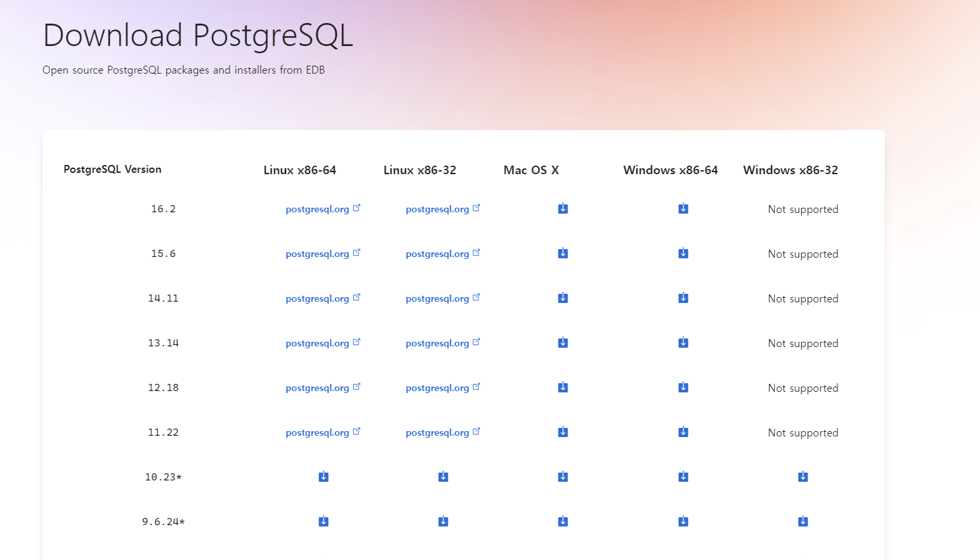980x560 pixels.
Task: Open postgresql.org link for 15.6 Linux x86-32
Action: point(443,254)
